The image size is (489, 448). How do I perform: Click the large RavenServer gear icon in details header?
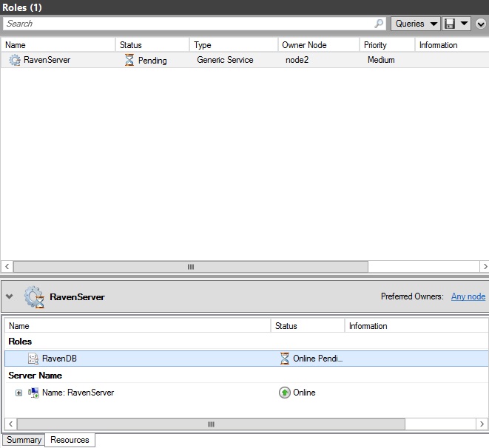click(x=34, y=297)
